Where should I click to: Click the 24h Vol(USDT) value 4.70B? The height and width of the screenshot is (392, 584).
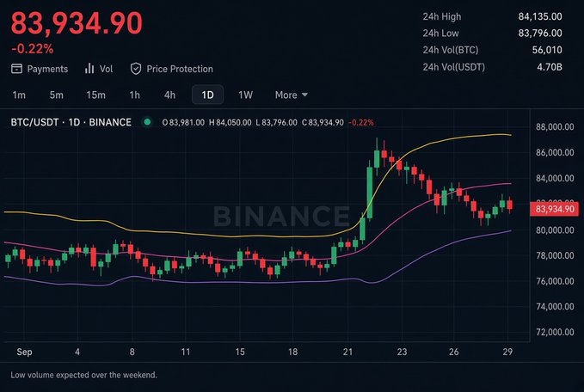click(x=550, y=67)
